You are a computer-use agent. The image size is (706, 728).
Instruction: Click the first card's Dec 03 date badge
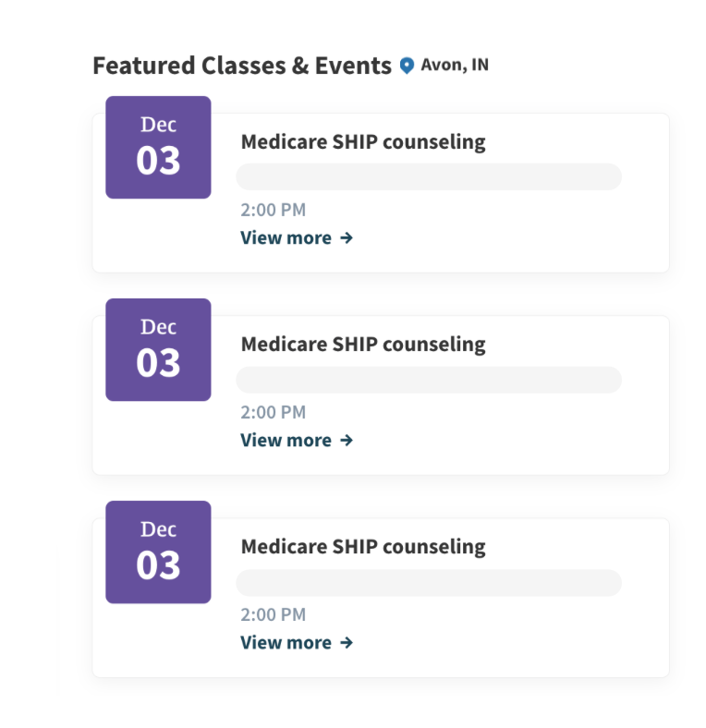pyautogui.click(x=158, y=148)
